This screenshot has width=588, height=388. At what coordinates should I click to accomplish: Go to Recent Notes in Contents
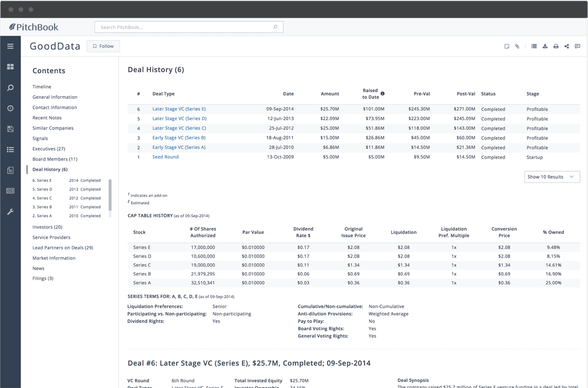point(47,118)
